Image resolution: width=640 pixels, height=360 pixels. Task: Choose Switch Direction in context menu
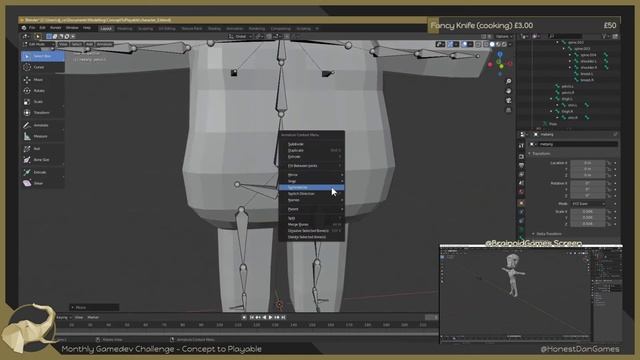click(x=311, y=194)
